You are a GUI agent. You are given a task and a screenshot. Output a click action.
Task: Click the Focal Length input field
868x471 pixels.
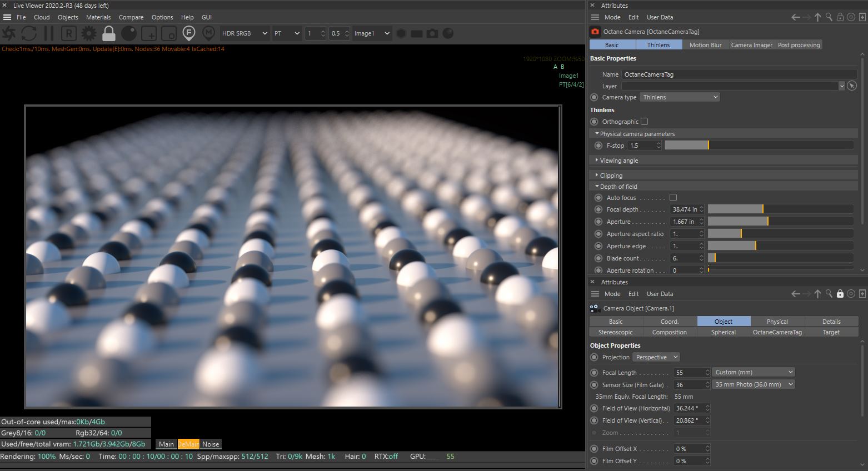pos(689,373)
